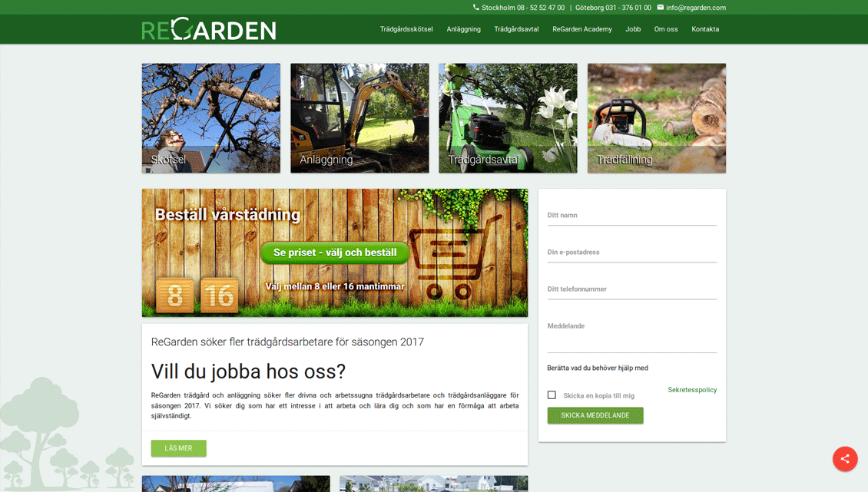Click the LÄS MER button
The height and width of the screenshot is (492, 868).
coord(178,448)
